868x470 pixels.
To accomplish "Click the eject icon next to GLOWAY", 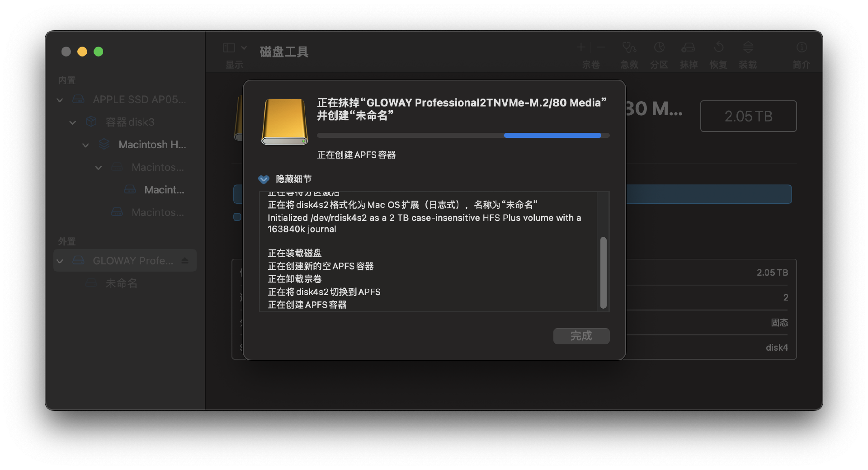I will [x=185, y=261].
